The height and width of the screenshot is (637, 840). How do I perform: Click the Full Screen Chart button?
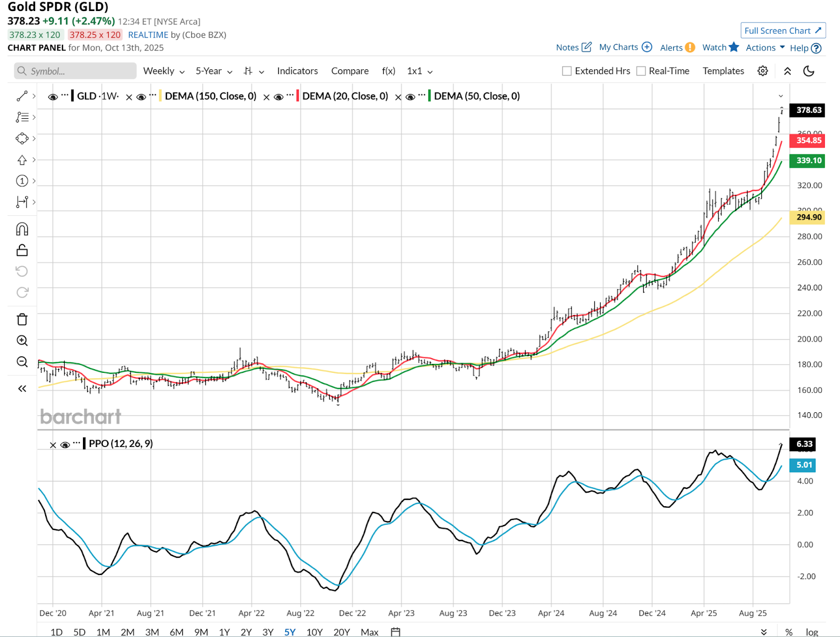pos(783,30)
